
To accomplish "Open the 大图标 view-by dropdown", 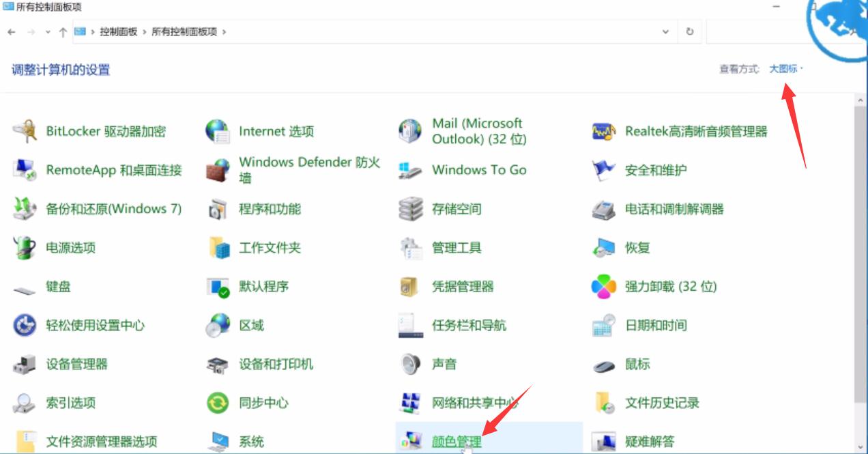I will [x=786, y=69].
